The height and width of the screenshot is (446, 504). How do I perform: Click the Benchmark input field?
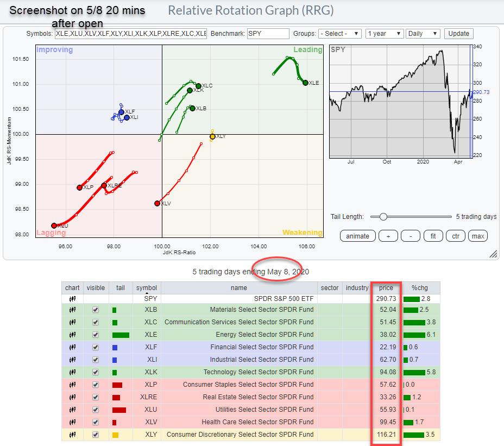[x=268, y=34]
